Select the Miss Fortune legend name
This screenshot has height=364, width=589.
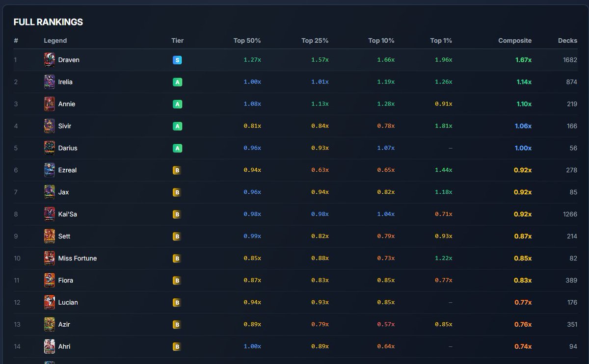78,259
